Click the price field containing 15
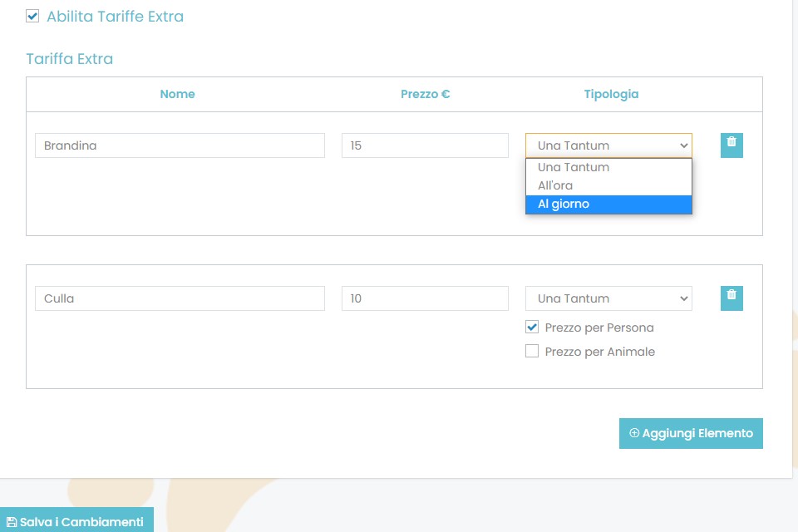Viewport: 798px width, 532px height. click(x=425, y=145)
